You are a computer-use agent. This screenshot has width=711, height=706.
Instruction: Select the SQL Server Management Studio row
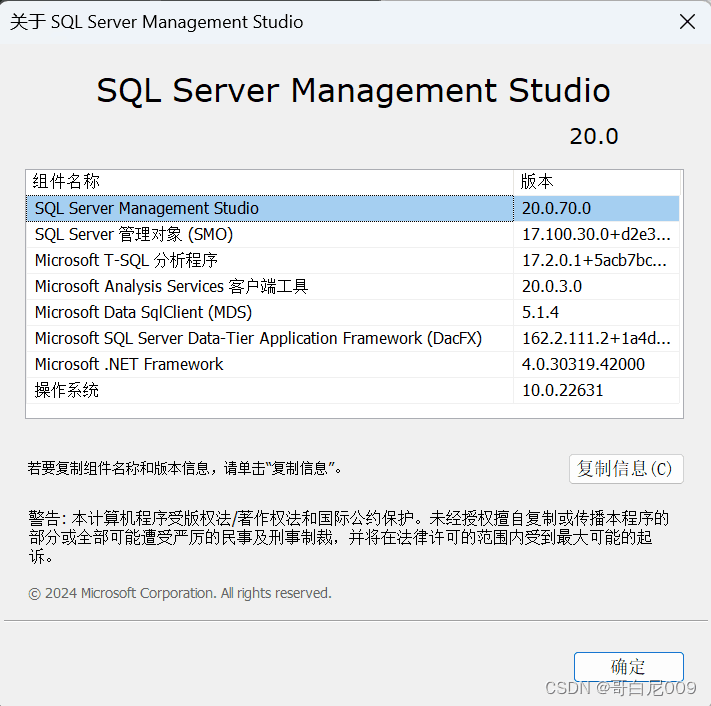(x=352, y=209)
